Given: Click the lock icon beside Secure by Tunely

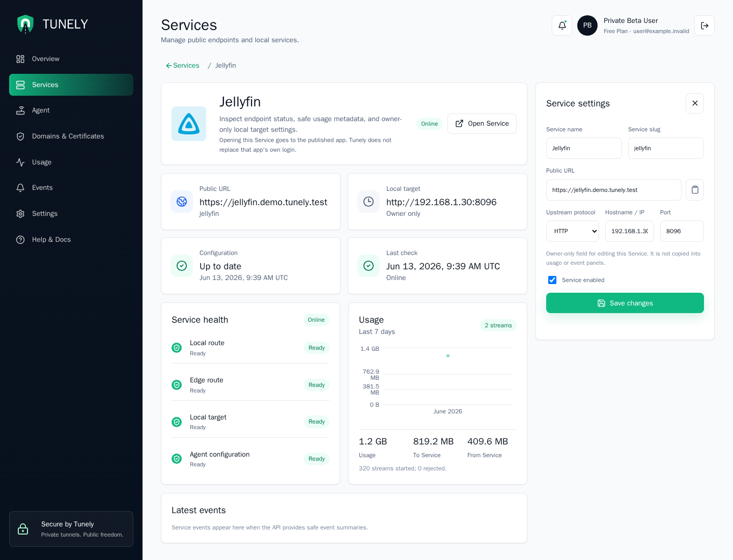Looking at the screenshot, I should (23, 529).
